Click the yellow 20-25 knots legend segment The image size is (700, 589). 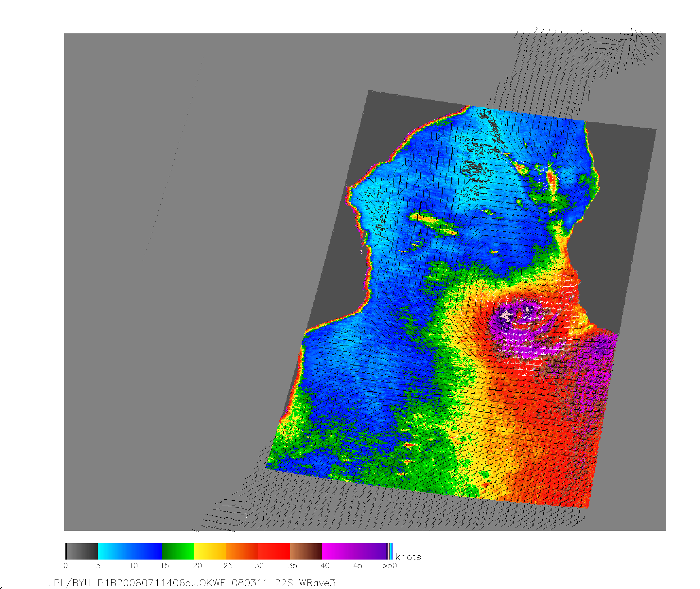click(210, 551)
